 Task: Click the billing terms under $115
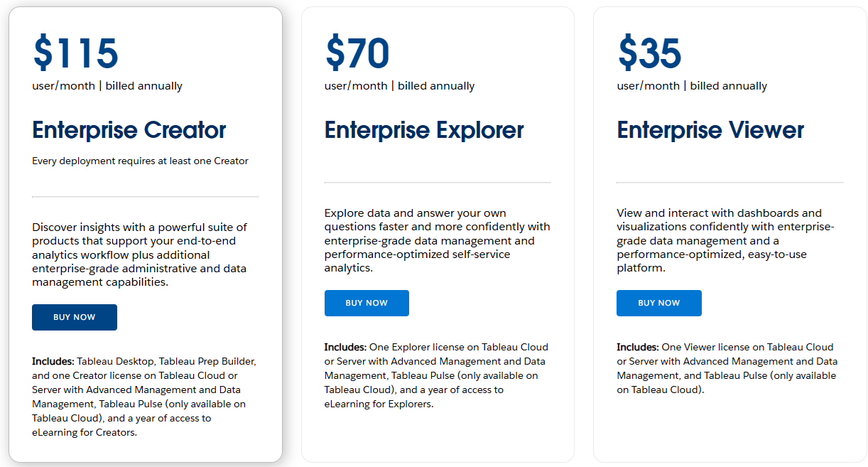click(107, 86)
